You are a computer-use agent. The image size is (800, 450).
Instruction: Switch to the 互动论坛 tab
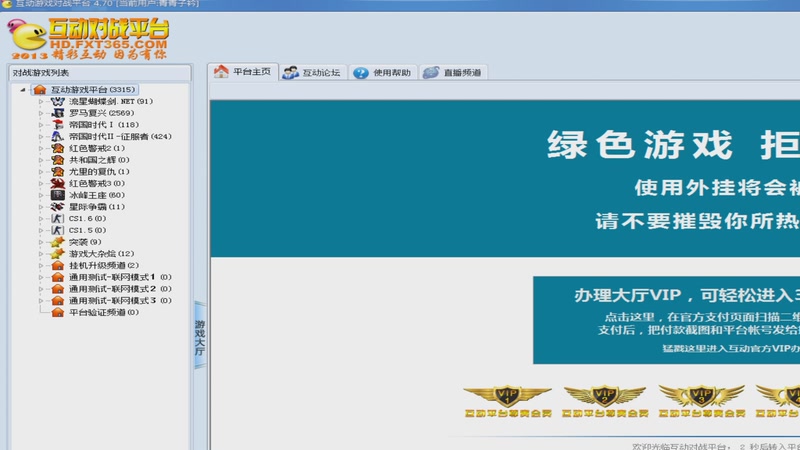312,72
